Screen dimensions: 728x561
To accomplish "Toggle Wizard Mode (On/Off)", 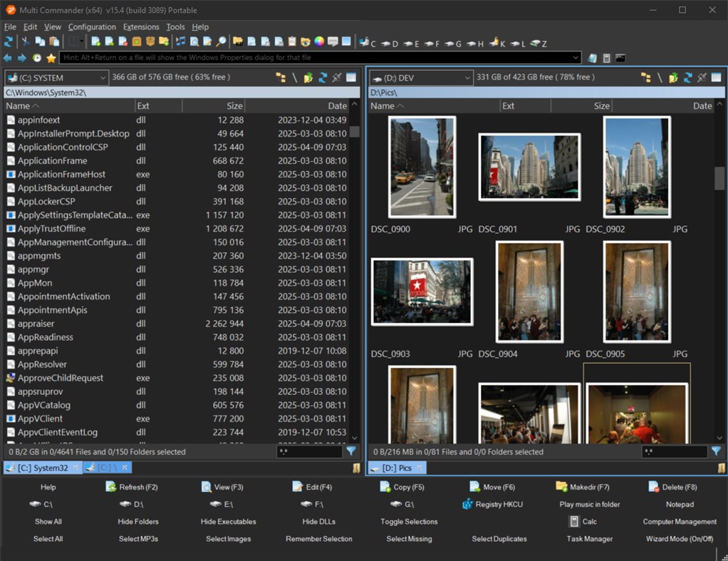I will tap(679, 539).
